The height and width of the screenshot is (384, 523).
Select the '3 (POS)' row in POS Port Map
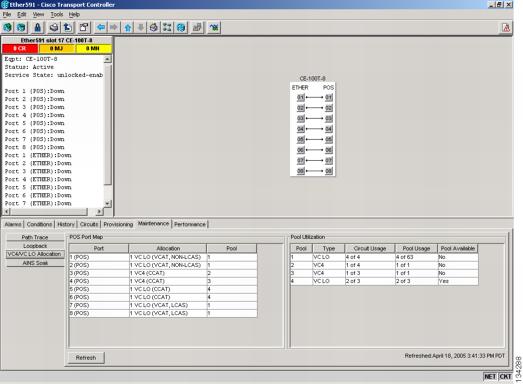(163, 273)
